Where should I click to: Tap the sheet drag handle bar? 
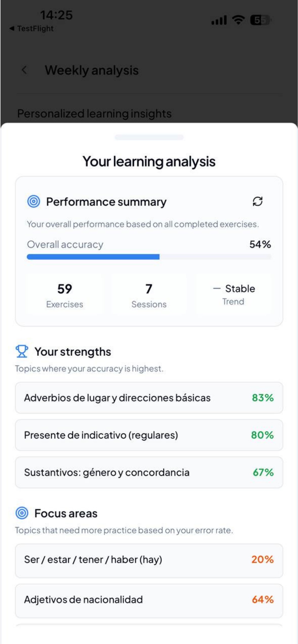(149, 137)
